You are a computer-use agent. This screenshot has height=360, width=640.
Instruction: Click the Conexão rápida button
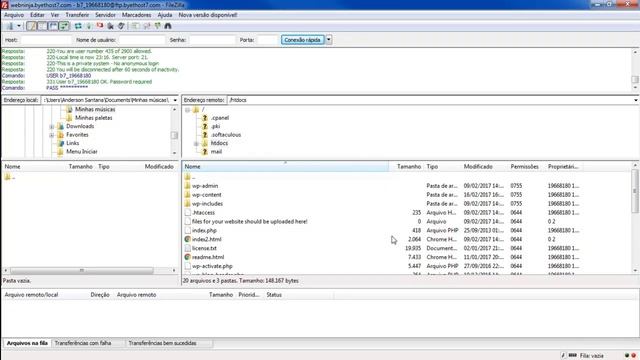302,40
